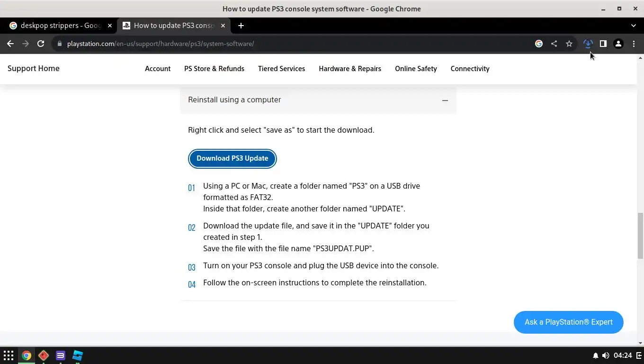This screenshot has width=644, height=364.
Task: Open the red diamond taskbar app
Action: coord(44,355)
